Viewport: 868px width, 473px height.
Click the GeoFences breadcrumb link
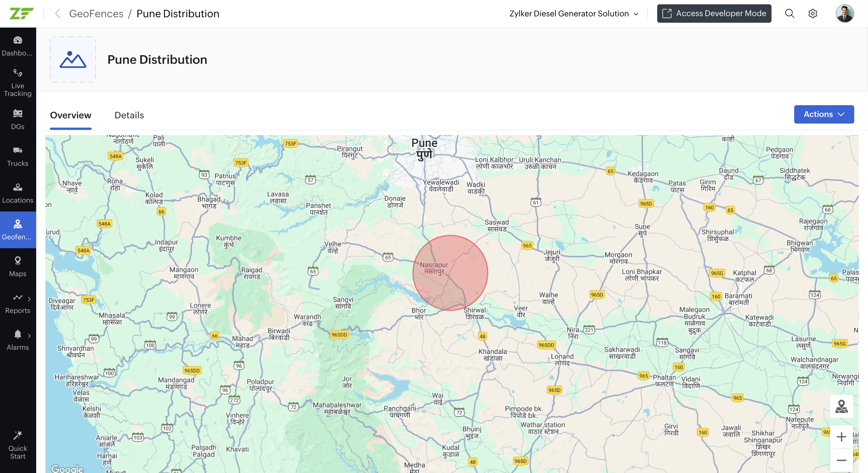point(96,14)
